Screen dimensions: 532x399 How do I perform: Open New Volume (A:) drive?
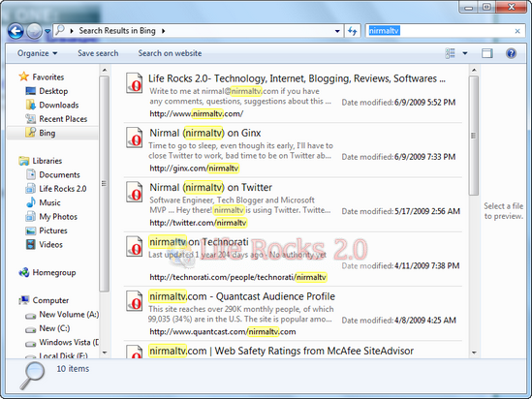(x=62, y=314)
